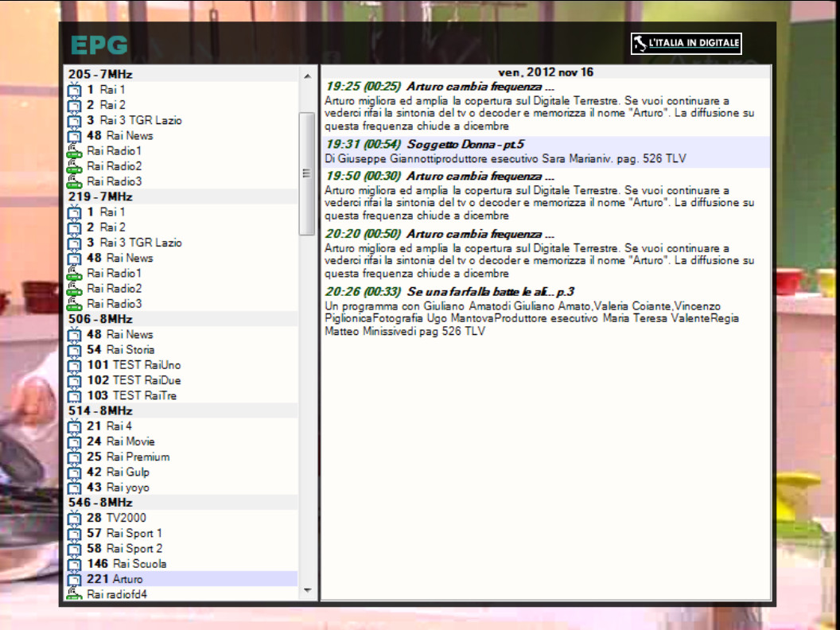
Task: Open the Soggetto Donna pt.5 programme entry
Action: coord(465,145)
